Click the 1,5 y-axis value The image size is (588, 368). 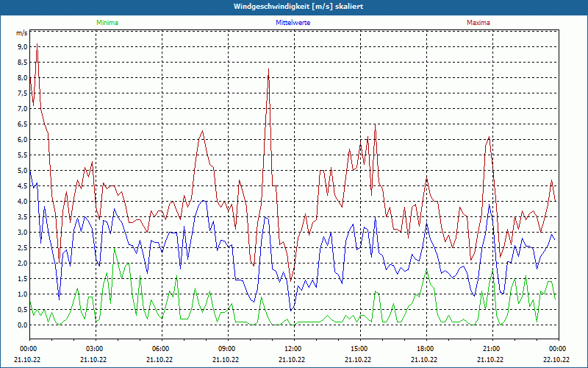click(x=23, y=279)
